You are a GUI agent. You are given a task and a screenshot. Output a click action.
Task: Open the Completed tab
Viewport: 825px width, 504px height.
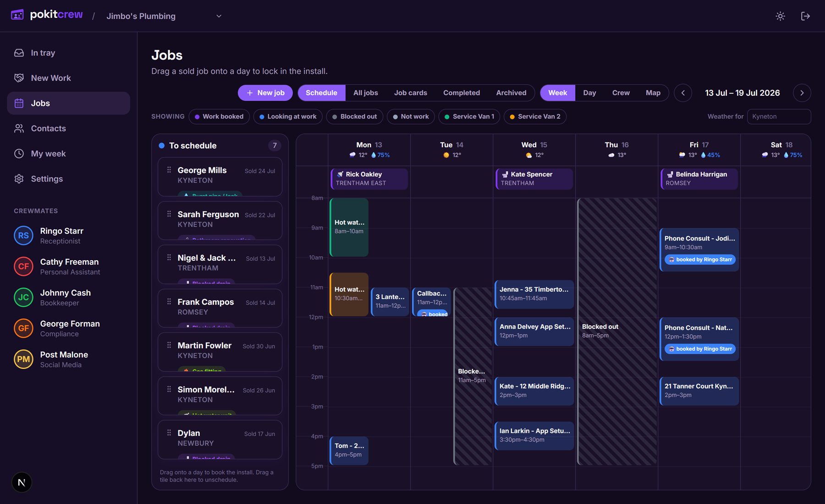coord(461,93)
